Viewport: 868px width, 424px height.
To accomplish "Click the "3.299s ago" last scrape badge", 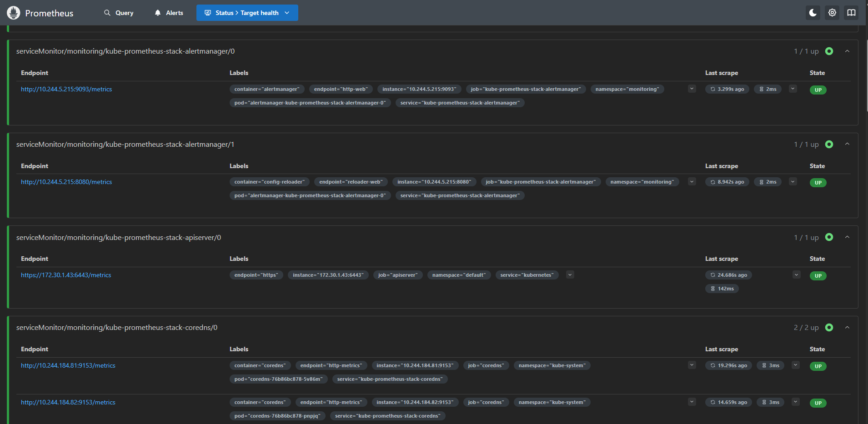I will [x=728, y=89].
